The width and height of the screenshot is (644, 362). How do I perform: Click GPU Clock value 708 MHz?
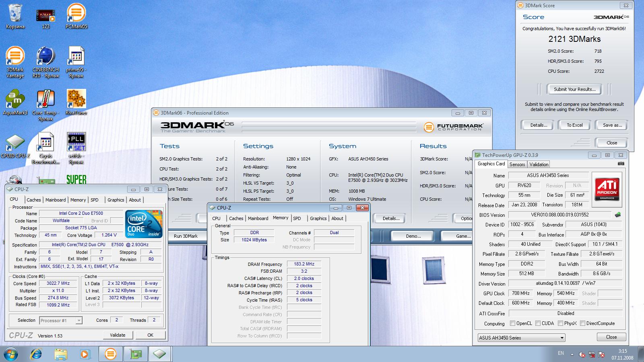point(521,293)
